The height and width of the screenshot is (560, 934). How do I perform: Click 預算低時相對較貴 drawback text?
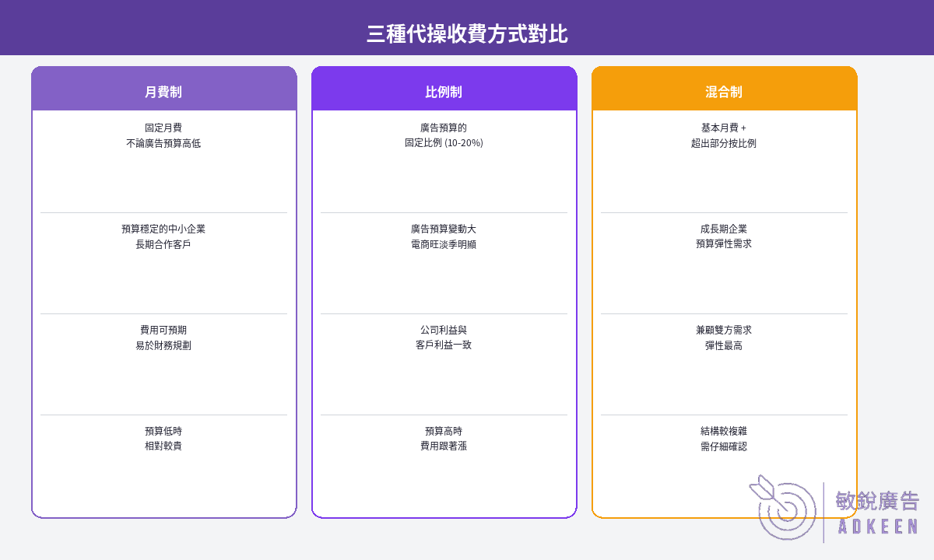pos(163,439)
